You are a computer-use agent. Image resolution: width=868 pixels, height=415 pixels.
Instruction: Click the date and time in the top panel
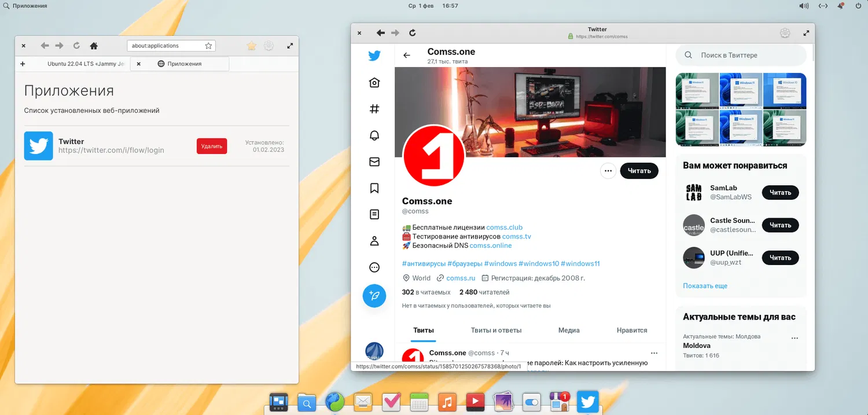[x=433, y=6]
